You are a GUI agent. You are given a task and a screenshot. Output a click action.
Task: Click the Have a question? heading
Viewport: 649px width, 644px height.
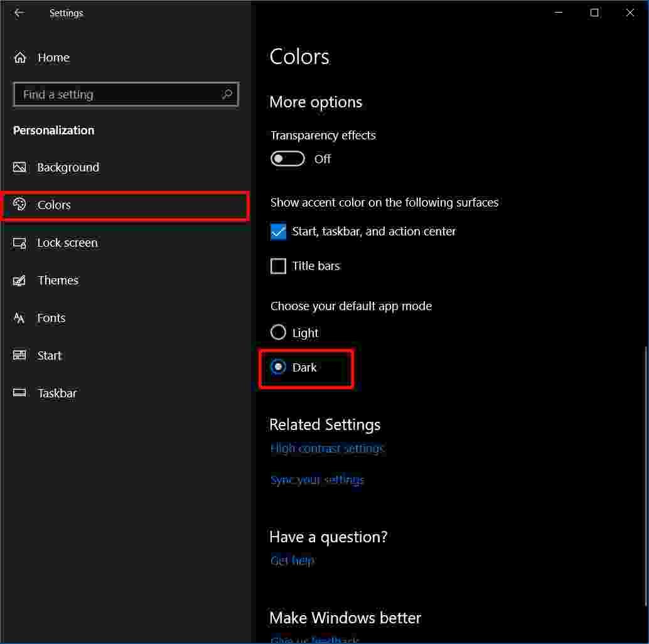[328, 537]
